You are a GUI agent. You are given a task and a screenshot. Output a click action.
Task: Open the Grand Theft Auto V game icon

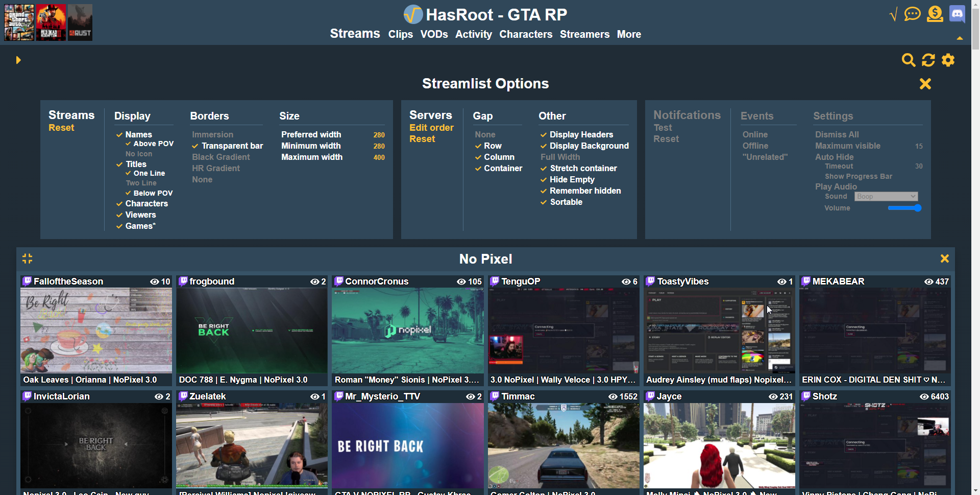19,22
